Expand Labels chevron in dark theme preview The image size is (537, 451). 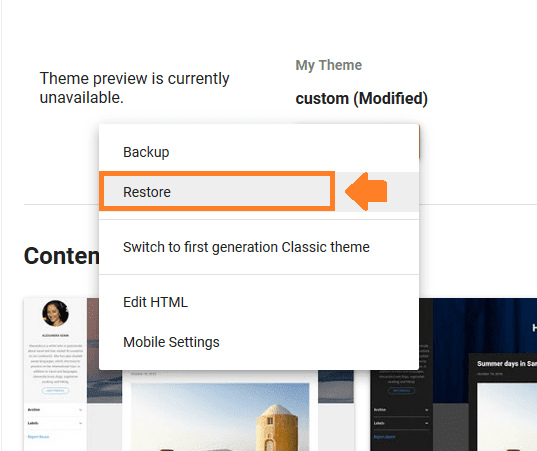(x=426, y=423)
